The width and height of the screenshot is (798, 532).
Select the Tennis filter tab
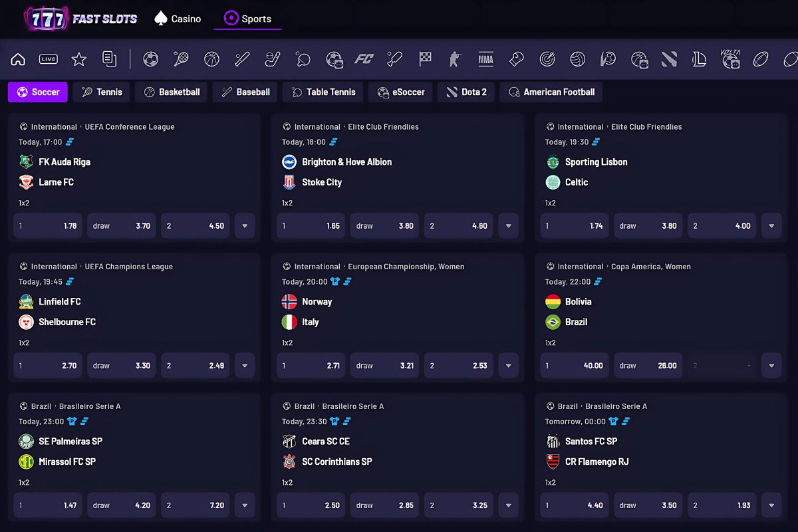102,92
